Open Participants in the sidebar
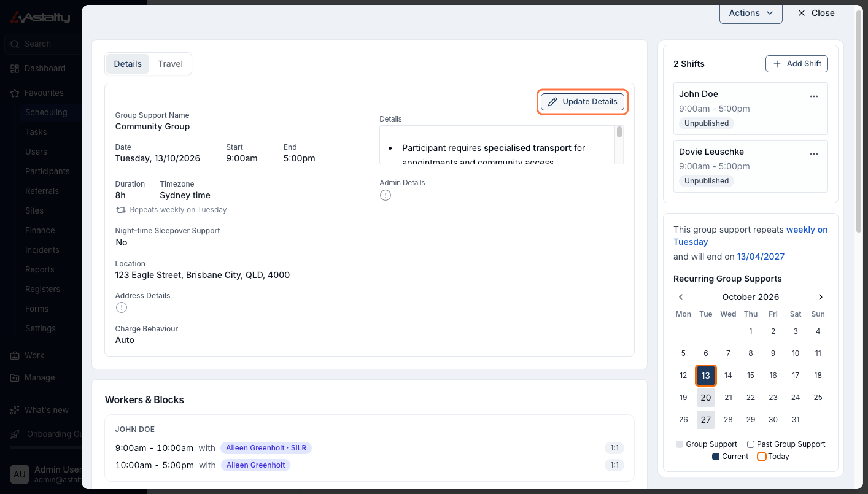The image size is (868, 494). tap(47, 172)
